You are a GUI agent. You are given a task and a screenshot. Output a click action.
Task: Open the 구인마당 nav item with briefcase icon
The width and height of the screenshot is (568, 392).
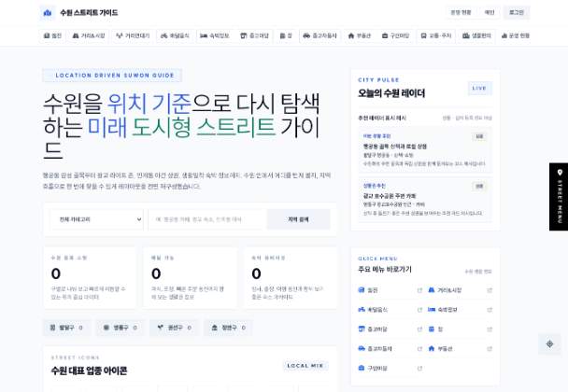coord(395,35)
